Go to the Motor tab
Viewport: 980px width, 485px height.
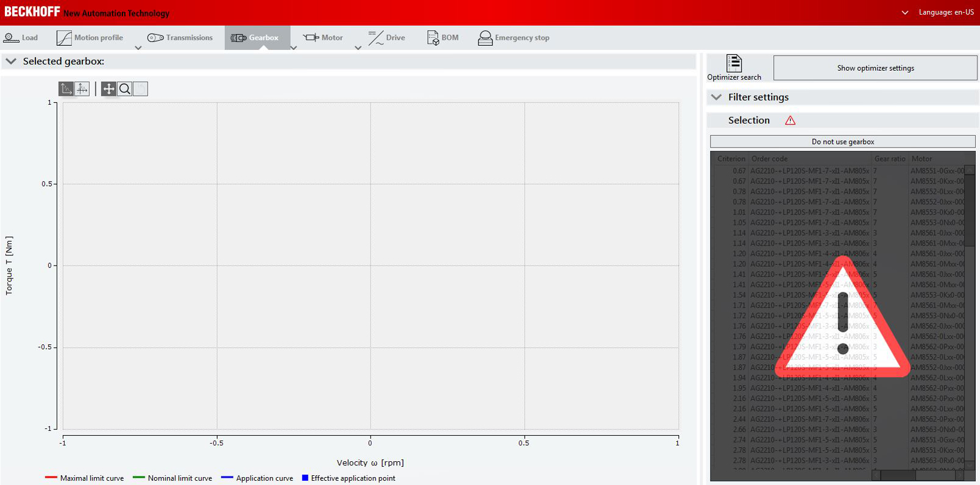tap(323, 38)
